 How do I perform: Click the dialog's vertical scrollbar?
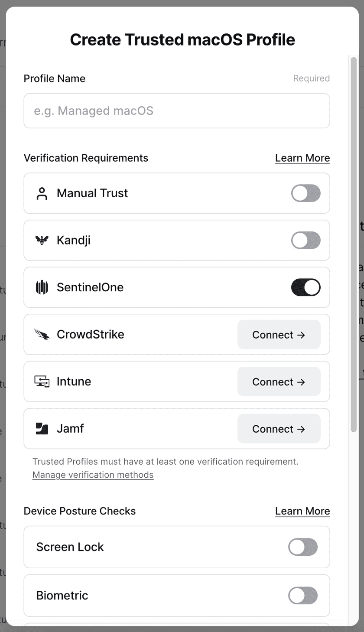coord(354,243)
